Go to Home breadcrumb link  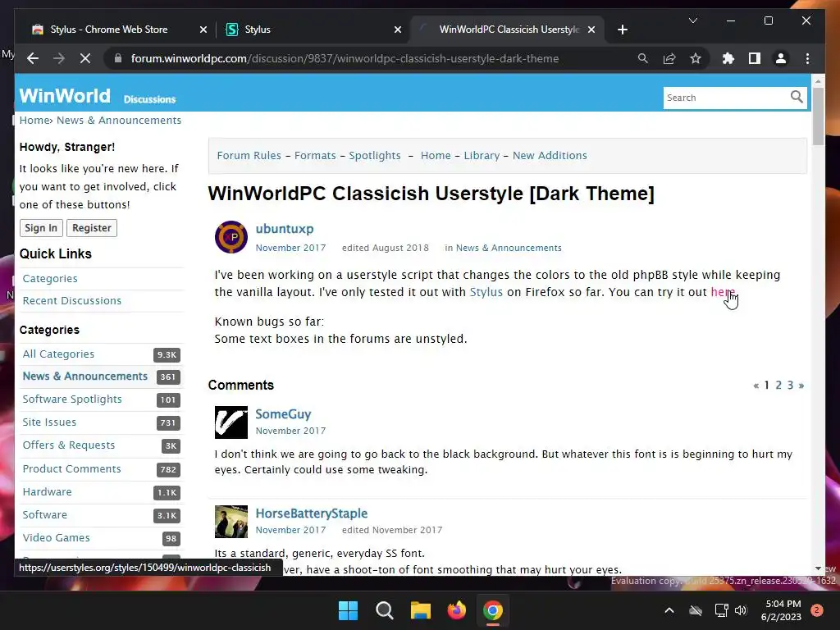pos(34,120)
